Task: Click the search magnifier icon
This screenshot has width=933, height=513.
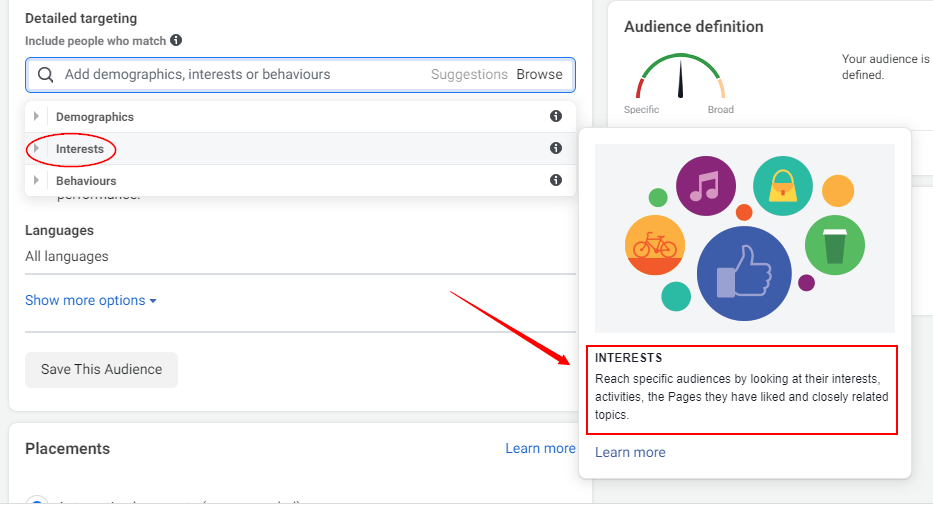Action: 45,74
